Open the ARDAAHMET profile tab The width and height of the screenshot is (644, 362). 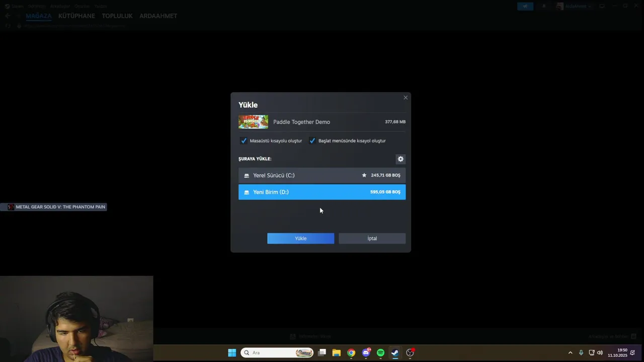(x=158, y=16)
